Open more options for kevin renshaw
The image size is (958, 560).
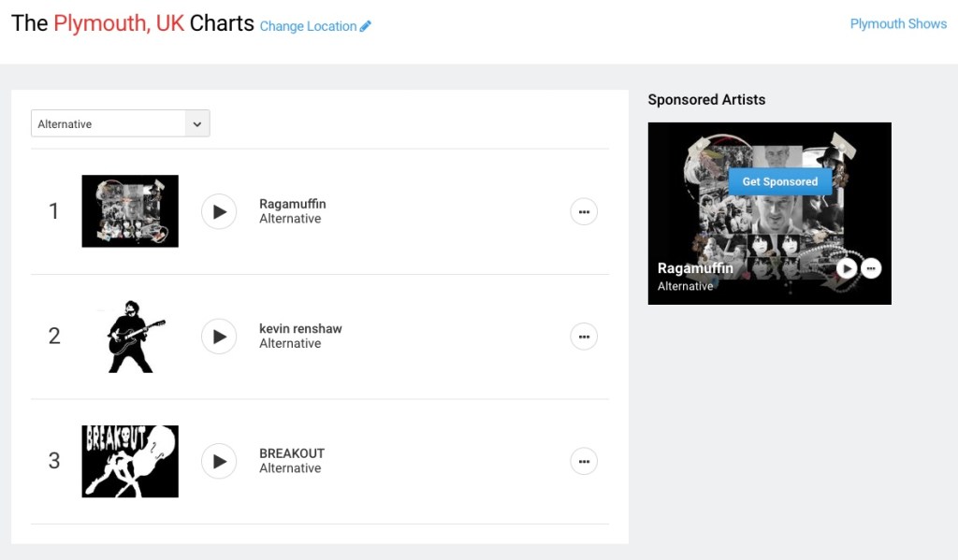(x=584, y=337)
